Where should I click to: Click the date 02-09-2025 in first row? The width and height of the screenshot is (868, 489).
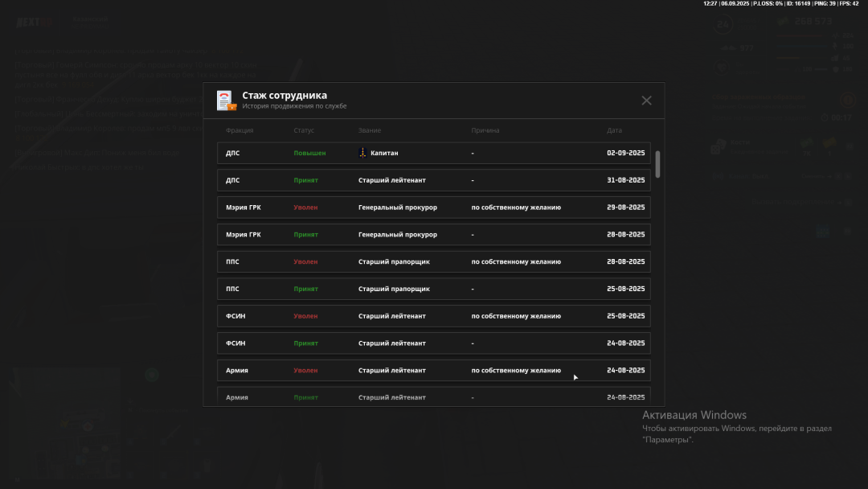pyautogui.click(x=625, y=153)
